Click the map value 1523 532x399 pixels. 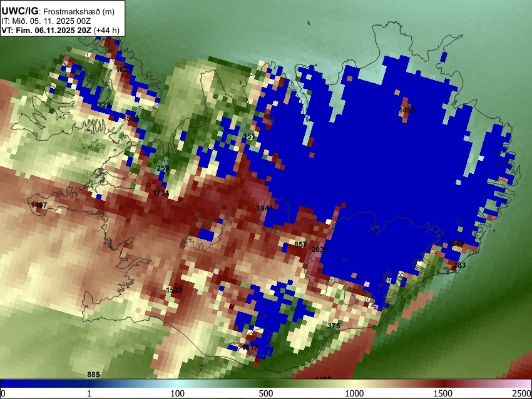pyautogui.click(x=175, y=290)
